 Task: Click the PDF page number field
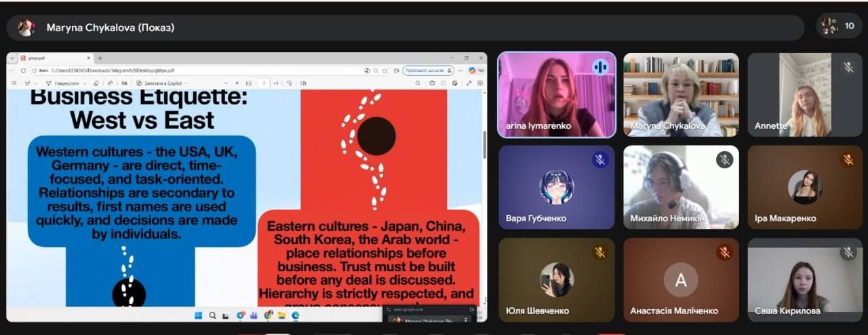coord(262,83)
